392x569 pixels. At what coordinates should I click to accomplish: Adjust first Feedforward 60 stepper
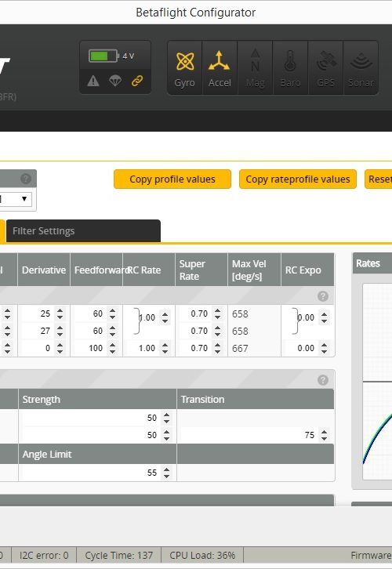pyautogui.click(x=113, y=313)
